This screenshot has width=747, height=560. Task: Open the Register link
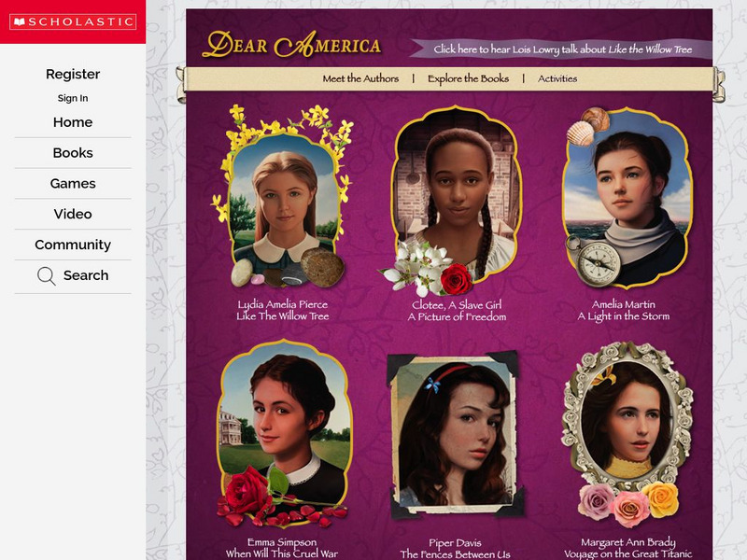coord(73,75)
